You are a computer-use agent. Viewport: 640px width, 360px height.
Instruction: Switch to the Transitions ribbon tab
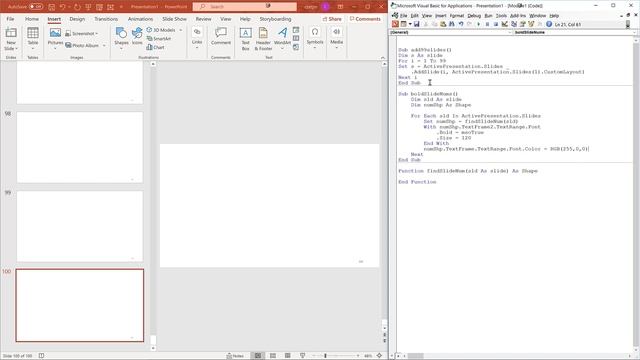click(106, 19)
